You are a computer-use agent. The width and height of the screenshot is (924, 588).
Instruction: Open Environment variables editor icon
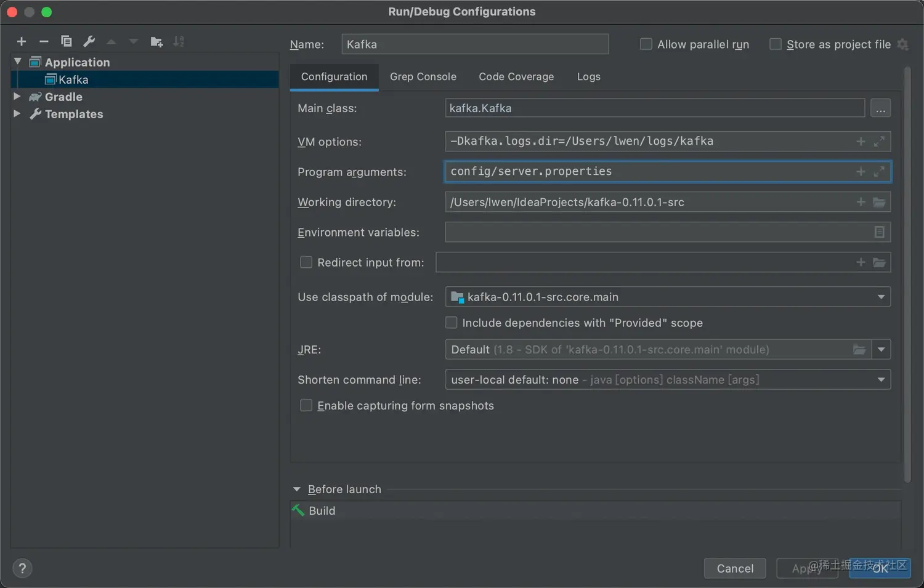click(x=880, y=232)
